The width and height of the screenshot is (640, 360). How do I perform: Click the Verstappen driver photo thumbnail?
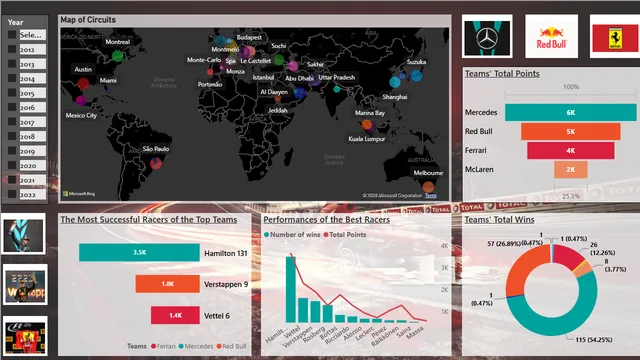point(25,285)
